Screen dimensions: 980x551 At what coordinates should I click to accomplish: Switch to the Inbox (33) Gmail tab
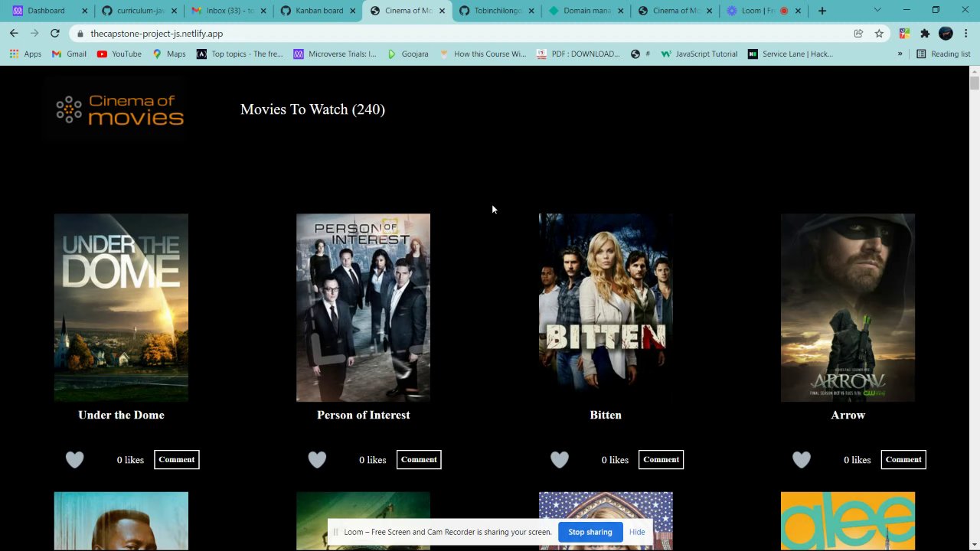click(x=229, y=11)
